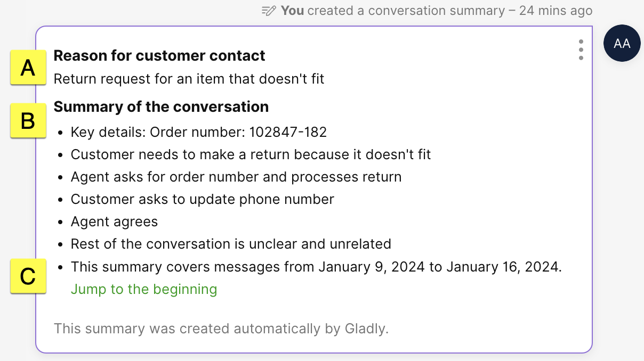Click the created automatically by Gladly footer
Screen dimensions: 644x361
pos(221,329)
